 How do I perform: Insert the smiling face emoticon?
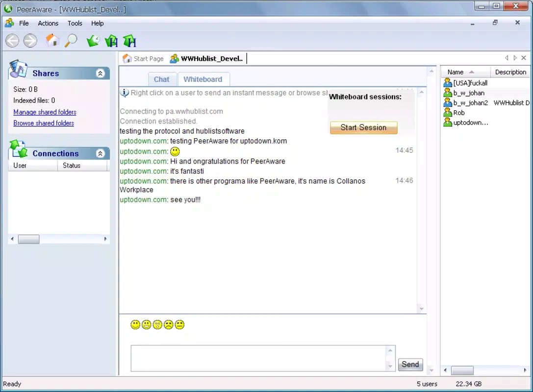[135, 325]
